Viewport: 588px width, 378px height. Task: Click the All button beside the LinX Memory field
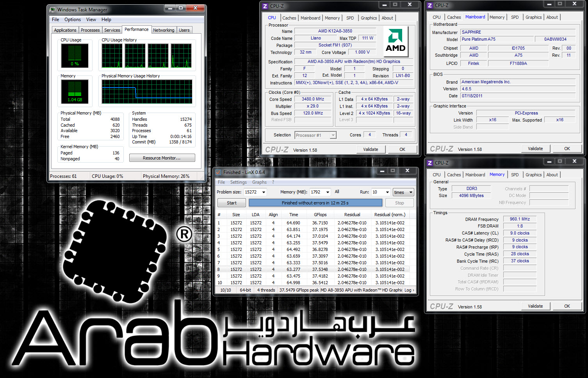[337, 192]
